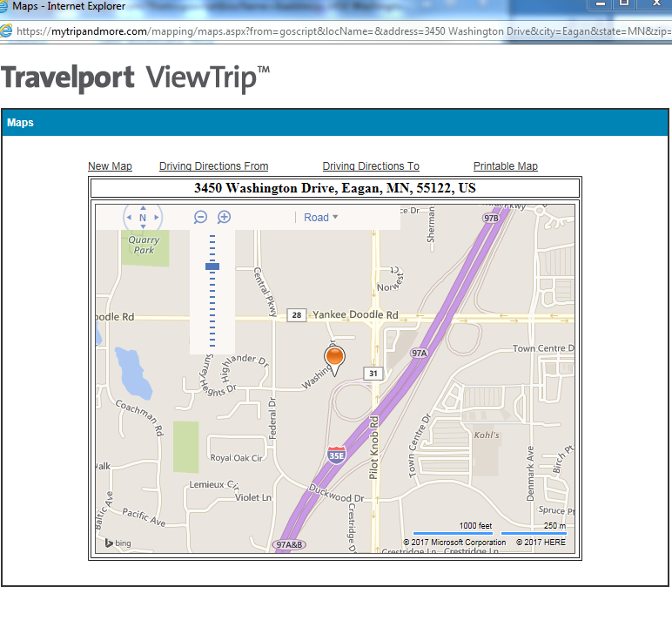Click the Surrey Heights Dr label

click(x=218, y=376)
